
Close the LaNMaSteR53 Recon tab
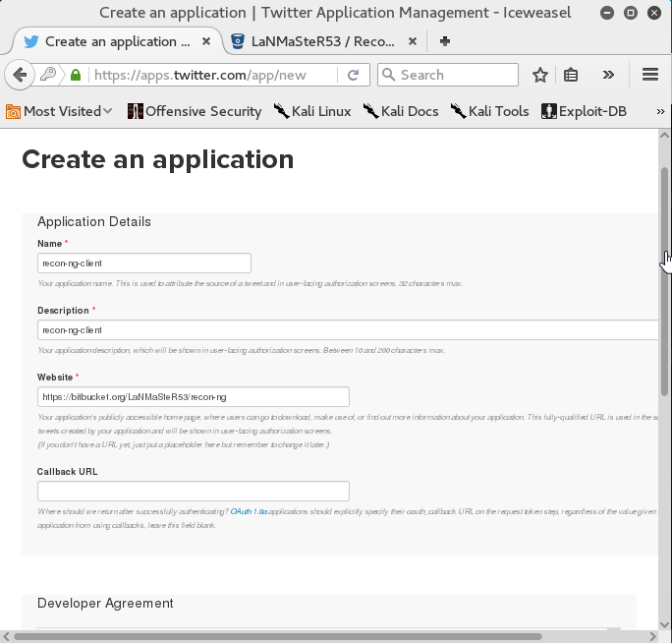coord(413,41)
